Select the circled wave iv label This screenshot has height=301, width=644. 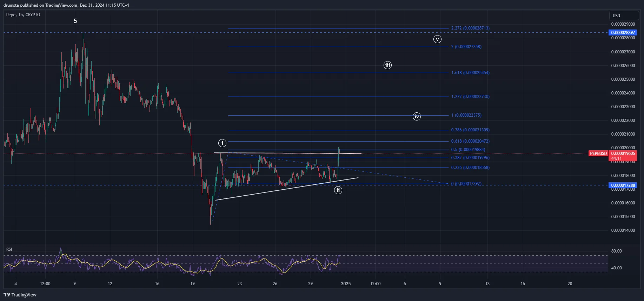417,116
